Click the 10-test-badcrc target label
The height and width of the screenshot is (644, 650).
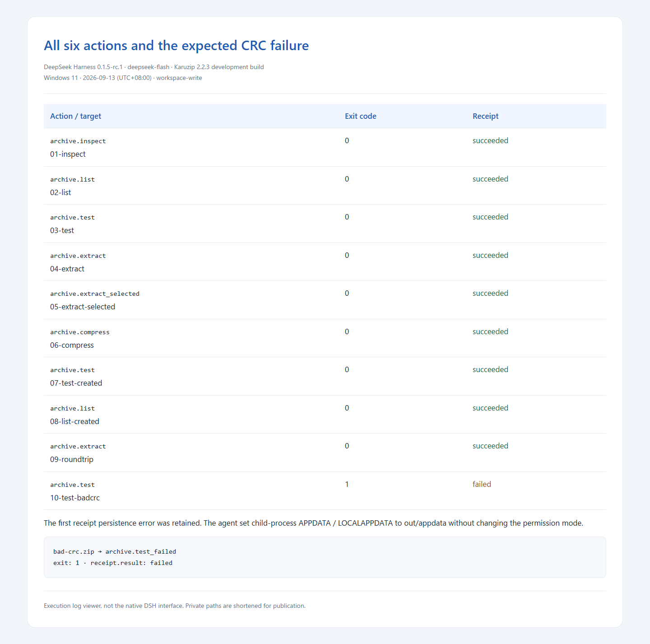point(75,498)
